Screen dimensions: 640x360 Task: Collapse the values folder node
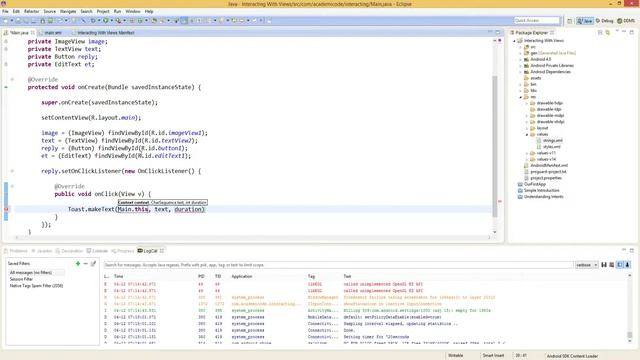527,134
